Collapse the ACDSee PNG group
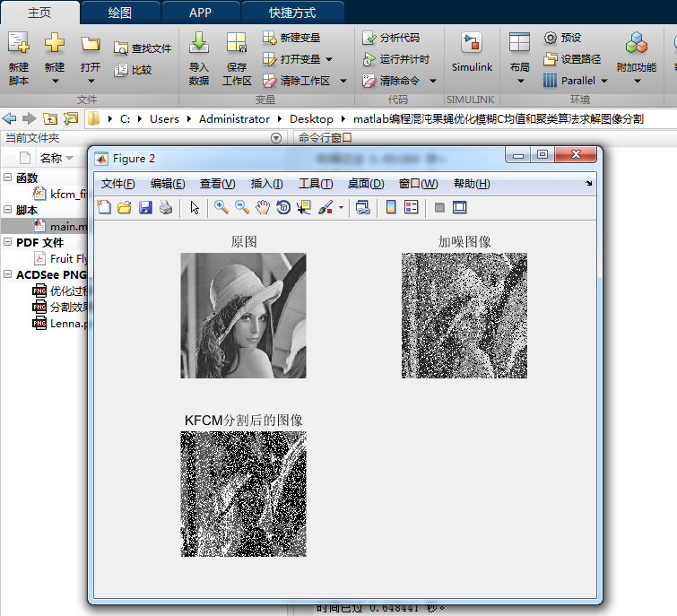 [x=8, y=274]
